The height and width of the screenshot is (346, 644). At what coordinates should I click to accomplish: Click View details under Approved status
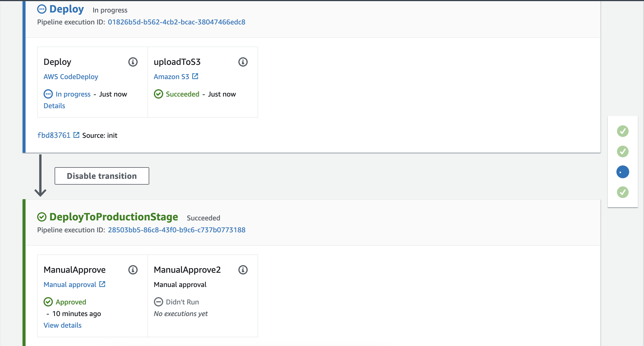62,325
